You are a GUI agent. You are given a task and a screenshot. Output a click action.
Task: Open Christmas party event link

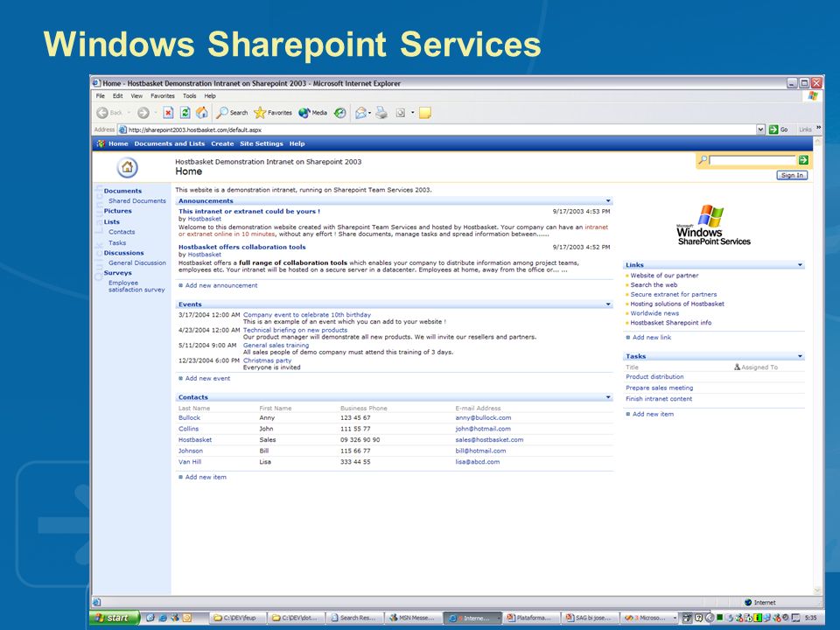click(268, 360)
